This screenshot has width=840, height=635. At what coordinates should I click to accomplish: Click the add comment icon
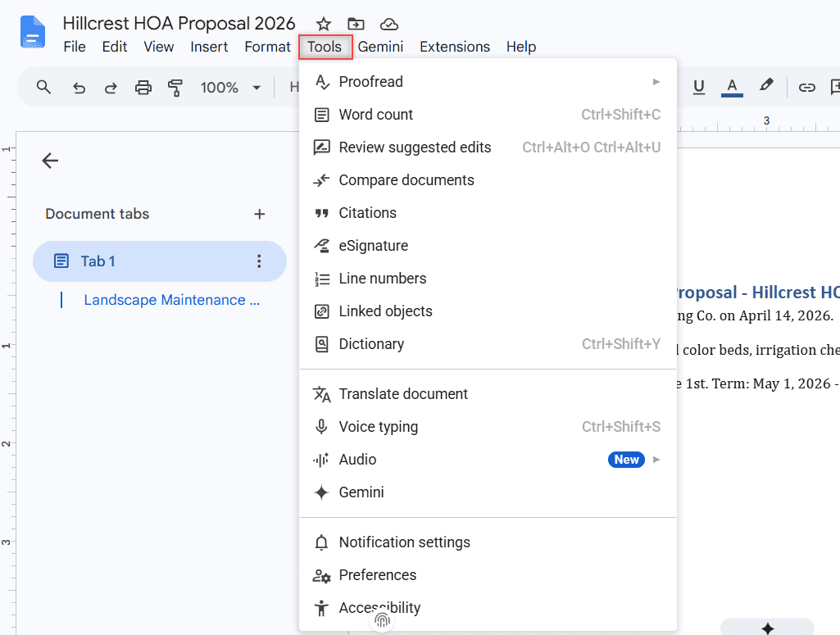coord(834,87)
